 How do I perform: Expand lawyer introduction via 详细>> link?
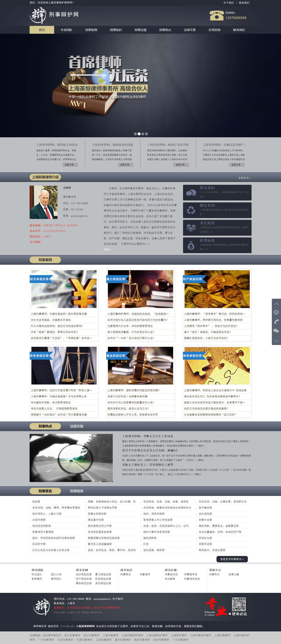tap(107, 249)
